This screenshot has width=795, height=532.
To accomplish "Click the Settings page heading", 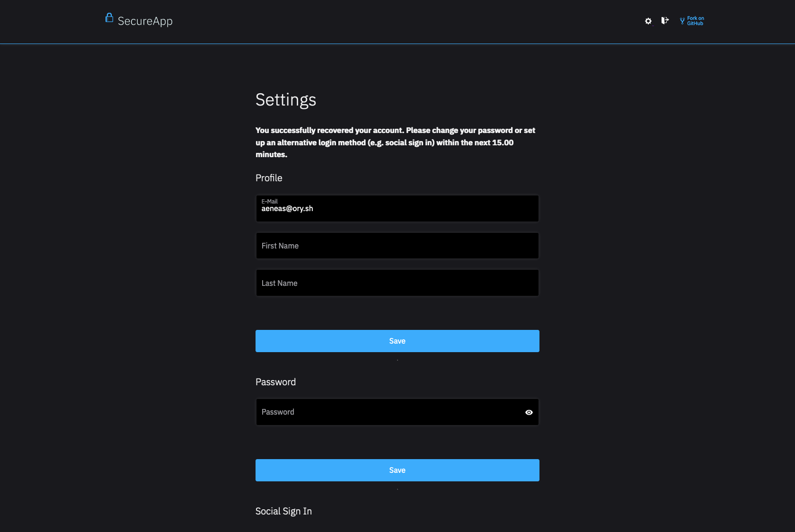I will pyautogui.click(x=285, y=100).
